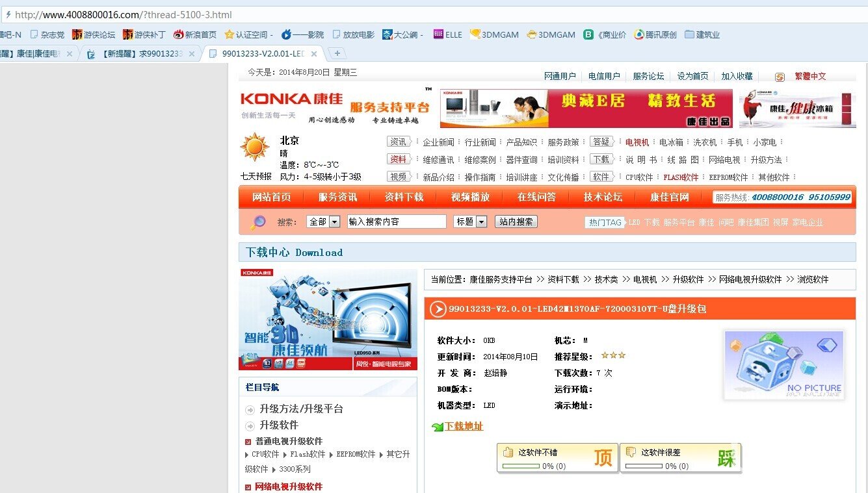
Task: Open the 商业价 bookmark
Action: tap(605, 34)
